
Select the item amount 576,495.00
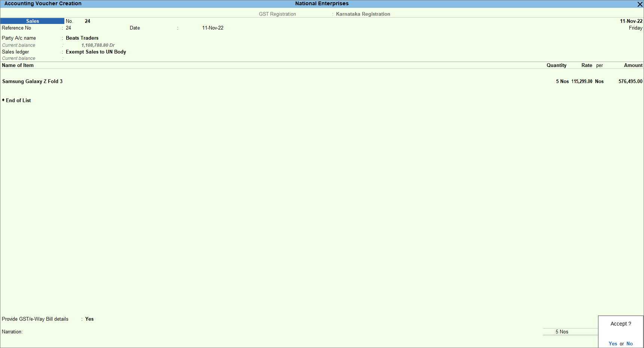coord(631,81)
